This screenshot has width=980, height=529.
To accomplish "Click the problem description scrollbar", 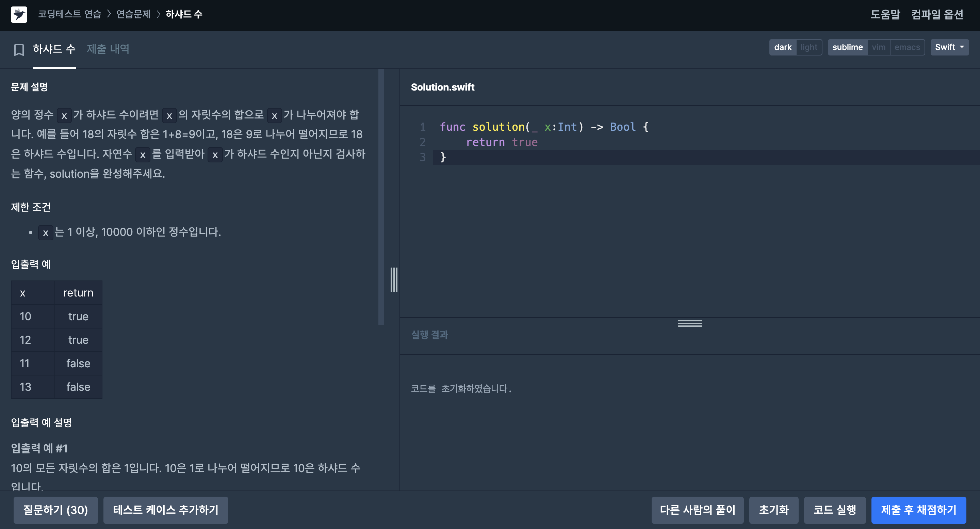I will point(381,198).
